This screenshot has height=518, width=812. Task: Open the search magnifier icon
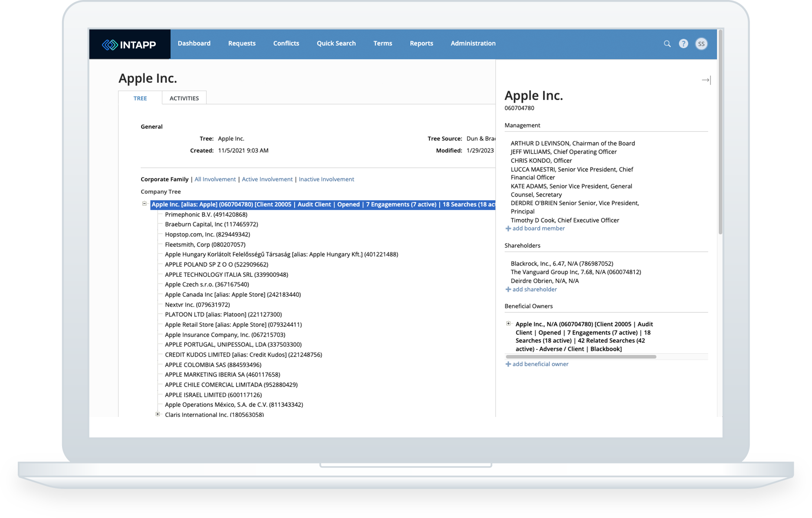click(667, 44)
